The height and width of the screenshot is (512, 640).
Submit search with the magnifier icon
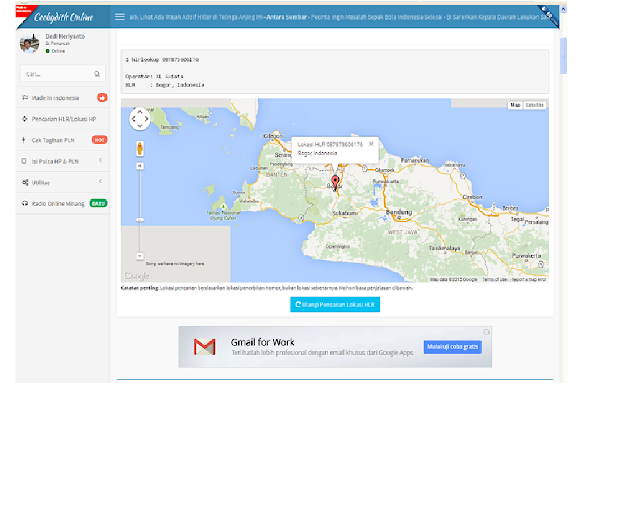(97, 74)
